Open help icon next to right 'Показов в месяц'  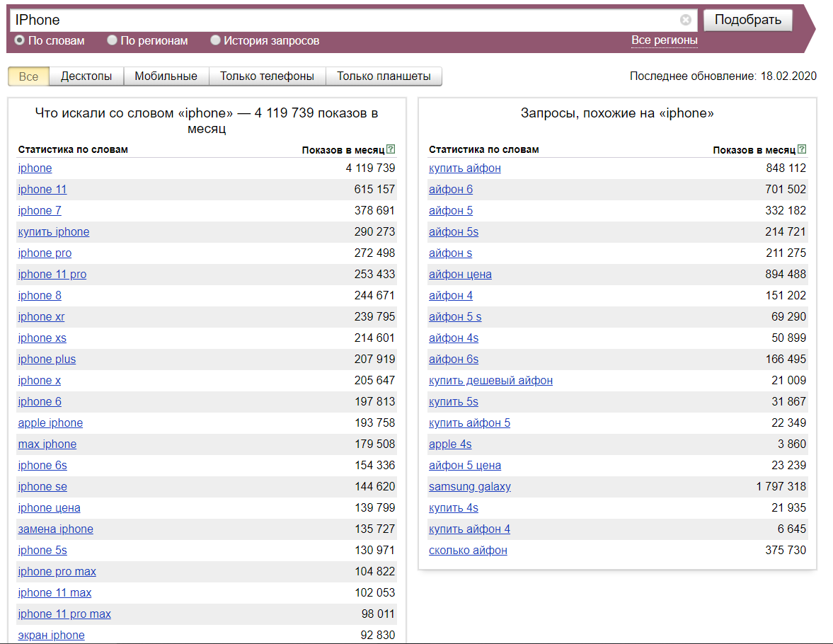click(x=802, y=149)
